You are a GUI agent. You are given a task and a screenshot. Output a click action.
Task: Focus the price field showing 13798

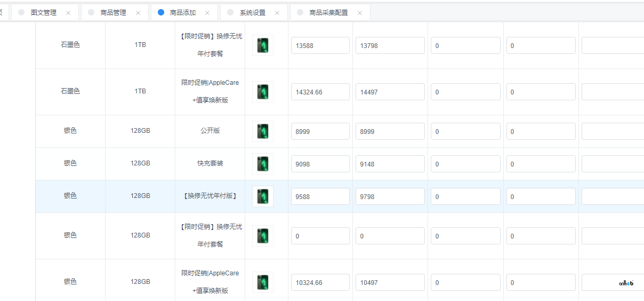[390, 45]
